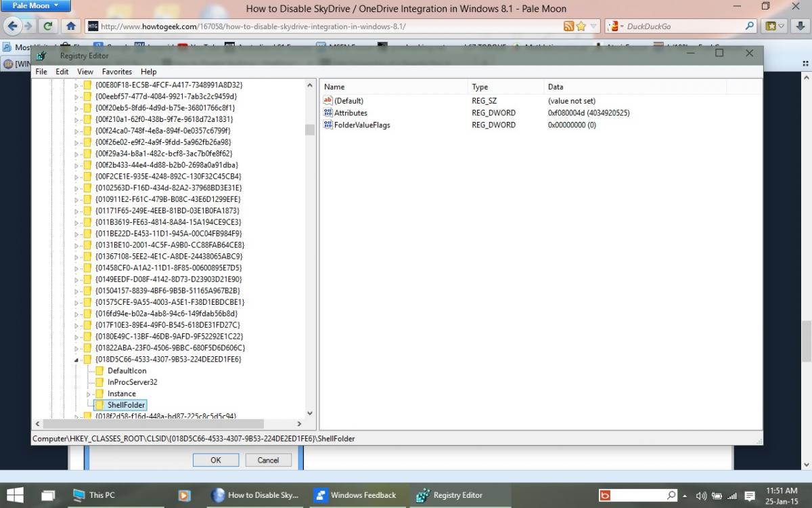Click OK in the dialog behind Registry Editor
The height and width of the screenshot is (508, 812).
tap(216, 460)
